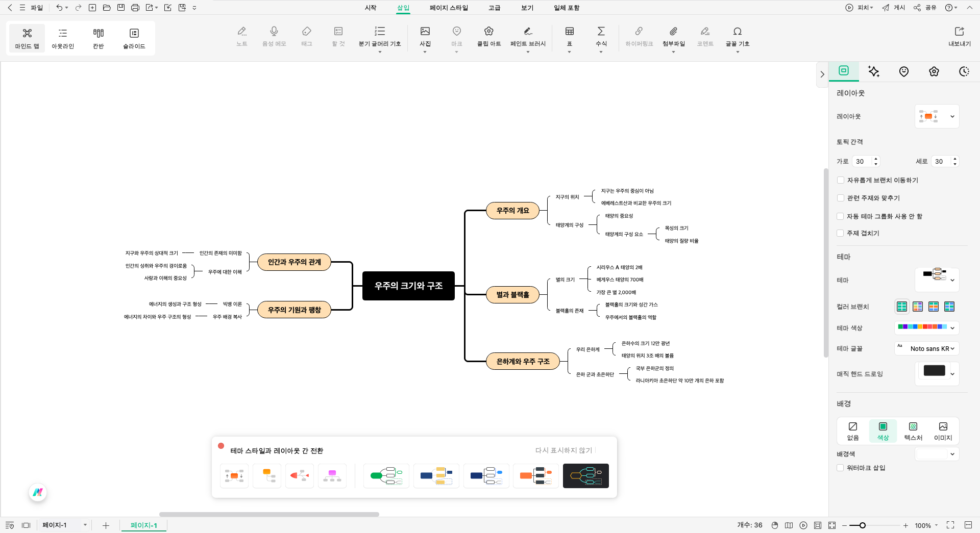Screen dimensions: 980x533
Task: Switch to the 페이지 스타일 tab
Action: pos(449,8)
